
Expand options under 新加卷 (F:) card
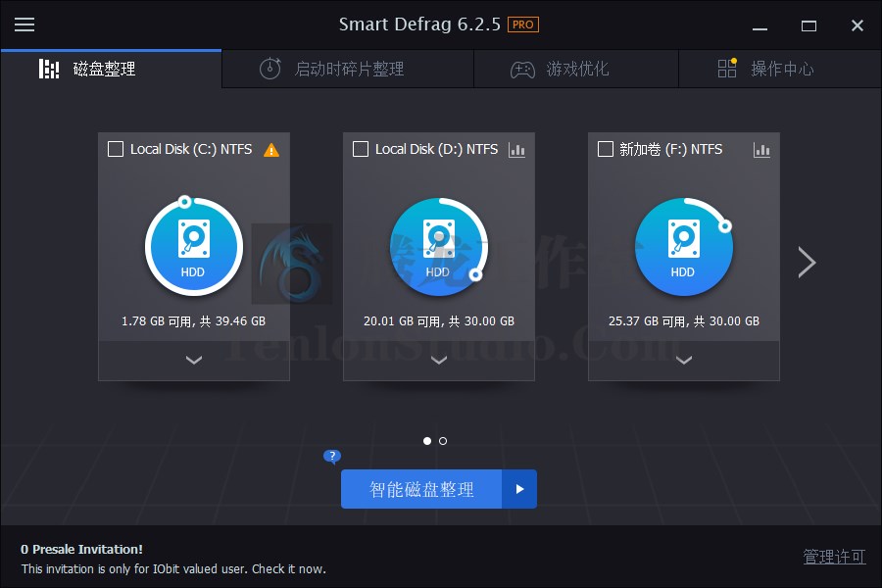tap(684, 360)
